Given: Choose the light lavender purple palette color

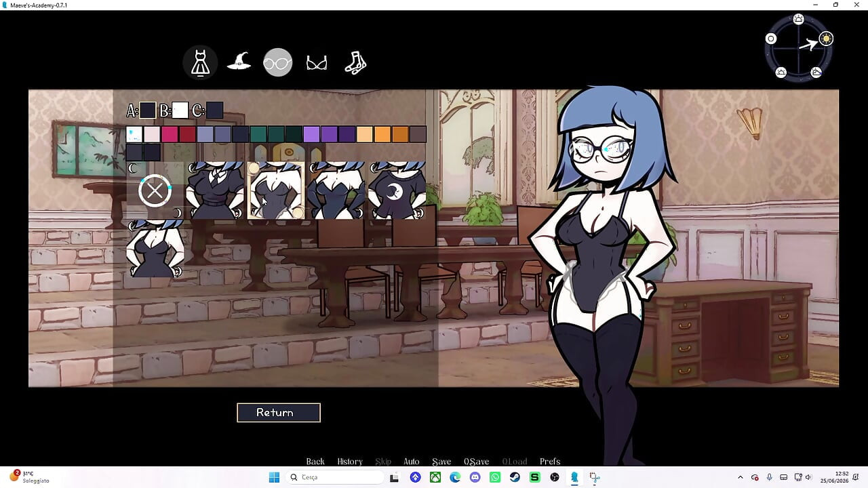Looking at the screenshot, I should click(x=311, y=134).
